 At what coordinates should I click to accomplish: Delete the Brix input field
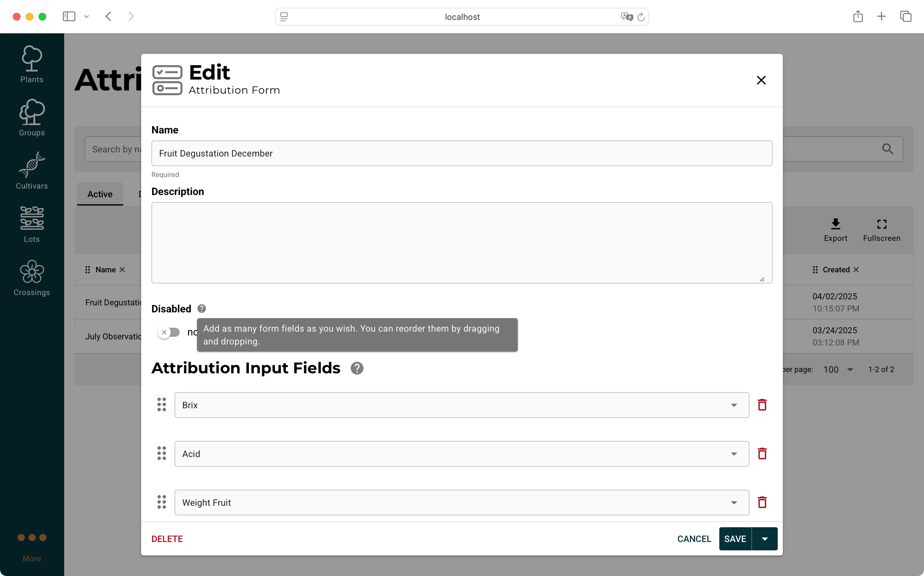point(762,404)
